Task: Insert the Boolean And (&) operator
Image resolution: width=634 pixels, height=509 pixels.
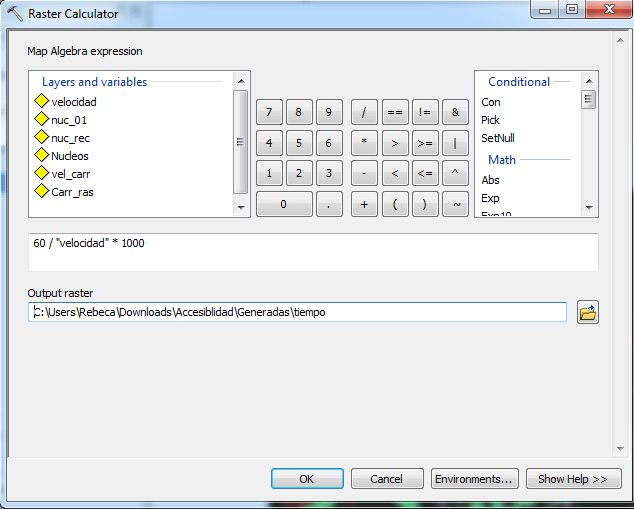Action: [x=455, y=112]
